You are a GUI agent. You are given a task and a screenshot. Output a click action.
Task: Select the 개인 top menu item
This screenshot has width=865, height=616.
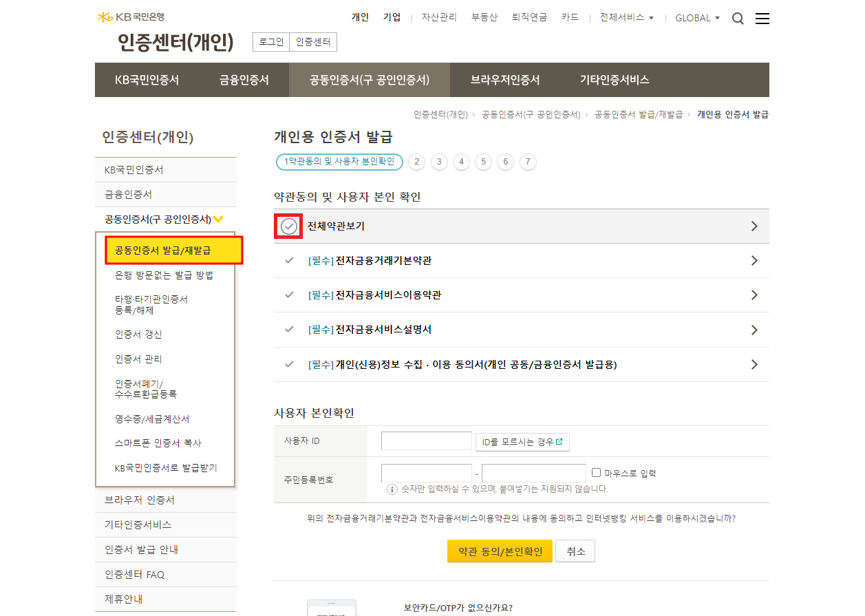pyautogui.click(x=360, y=17)
